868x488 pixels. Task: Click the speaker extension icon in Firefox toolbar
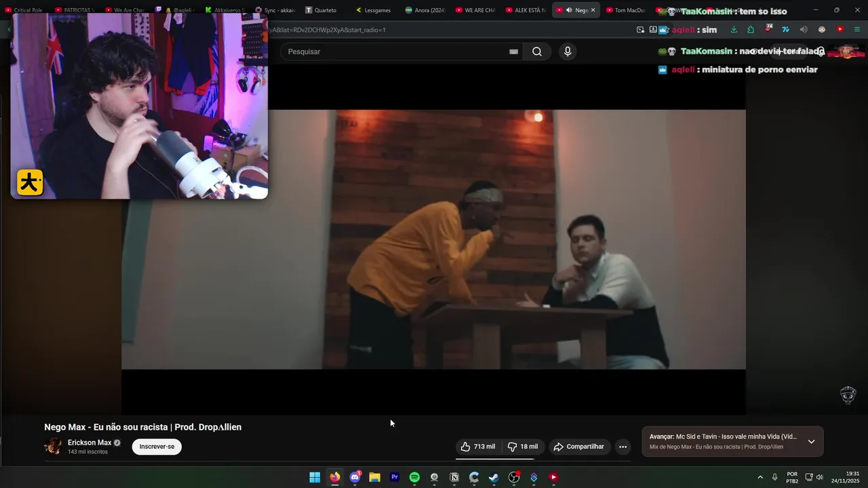[804, 30]
